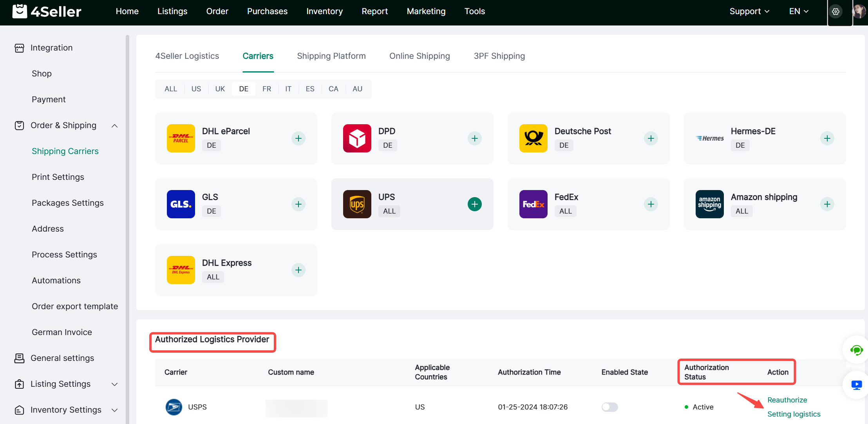Click the blue video tutorial icon
The image size is (868, 424).
tap(856, 385)
